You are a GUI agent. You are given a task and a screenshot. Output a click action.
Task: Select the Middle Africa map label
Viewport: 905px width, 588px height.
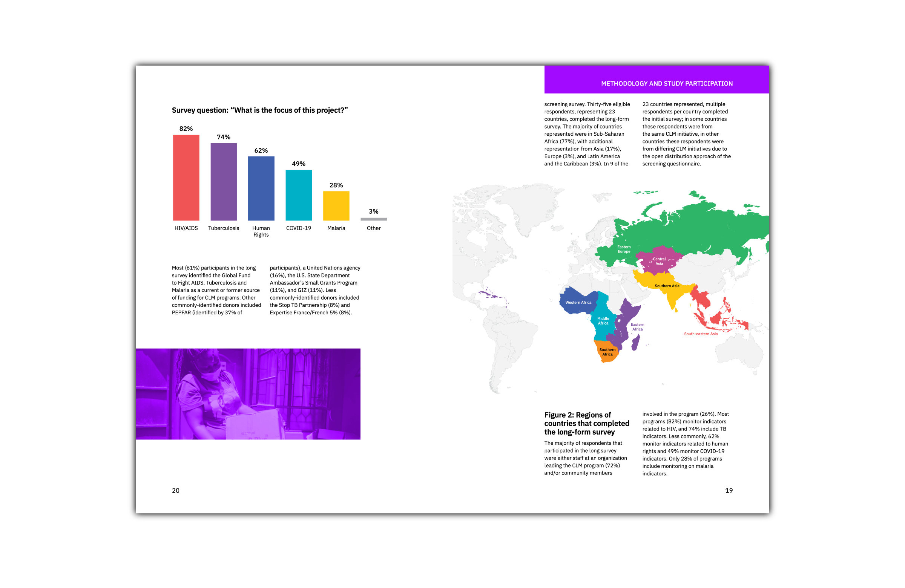pos(603,321)
